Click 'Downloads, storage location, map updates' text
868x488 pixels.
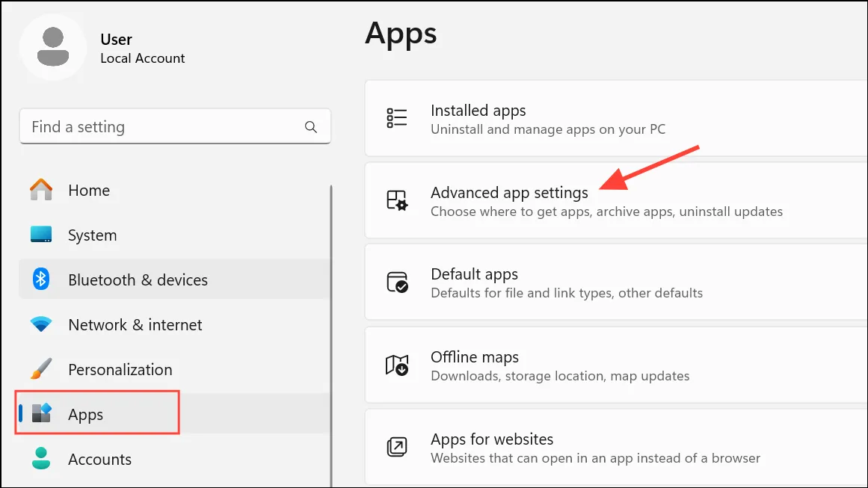(560, 376)
